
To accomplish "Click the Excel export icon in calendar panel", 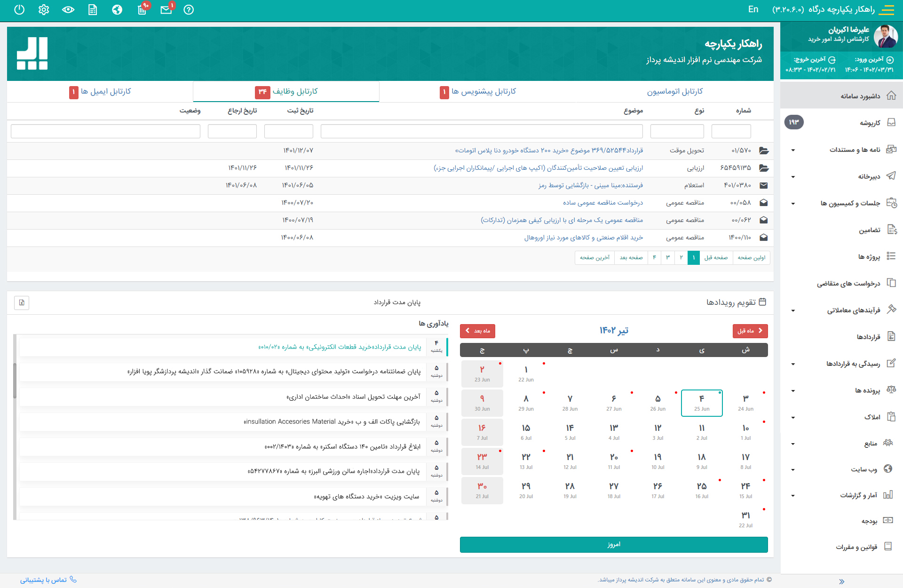I will (x=22, y=302).
